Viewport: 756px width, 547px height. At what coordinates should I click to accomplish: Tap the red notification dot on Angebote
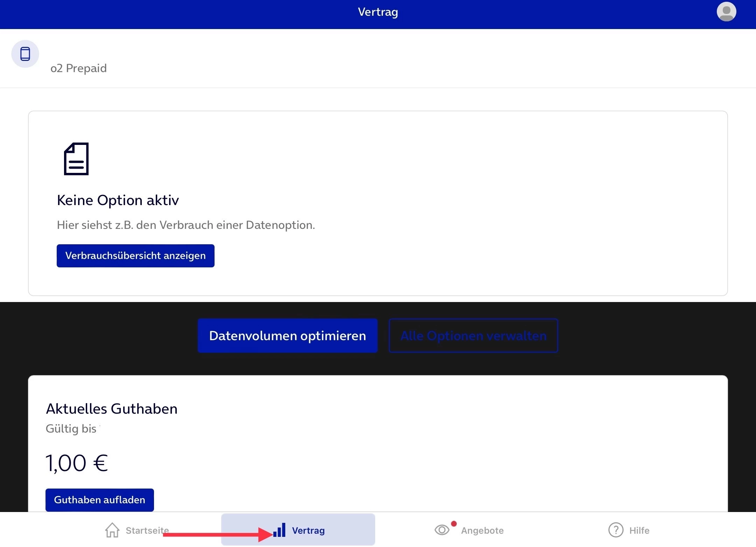pos(454,524)
